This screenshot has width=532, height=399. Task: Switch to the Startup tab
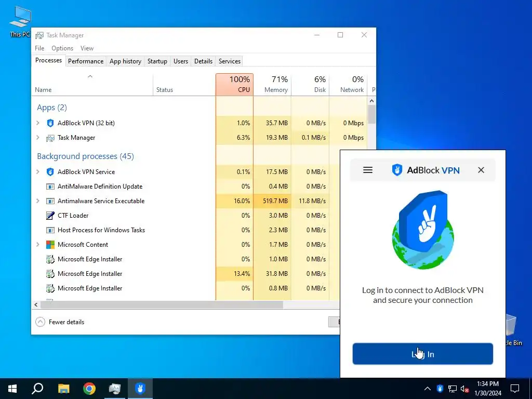(x=157, y=61)
